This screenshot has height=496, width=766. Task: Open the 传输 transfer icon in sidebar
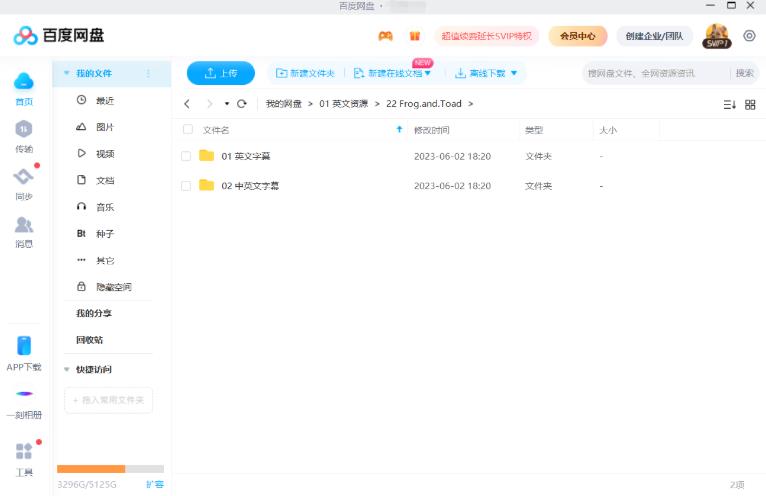point(23,129)
